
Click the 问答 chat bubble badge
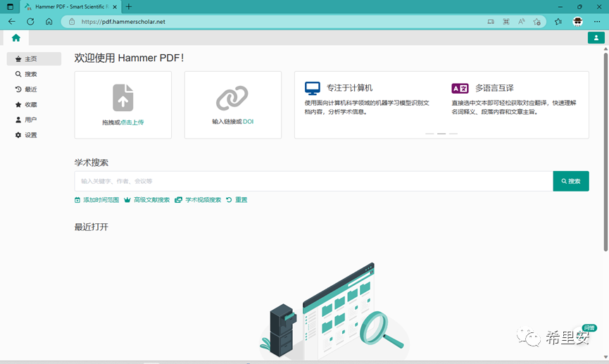coord(589,328)
